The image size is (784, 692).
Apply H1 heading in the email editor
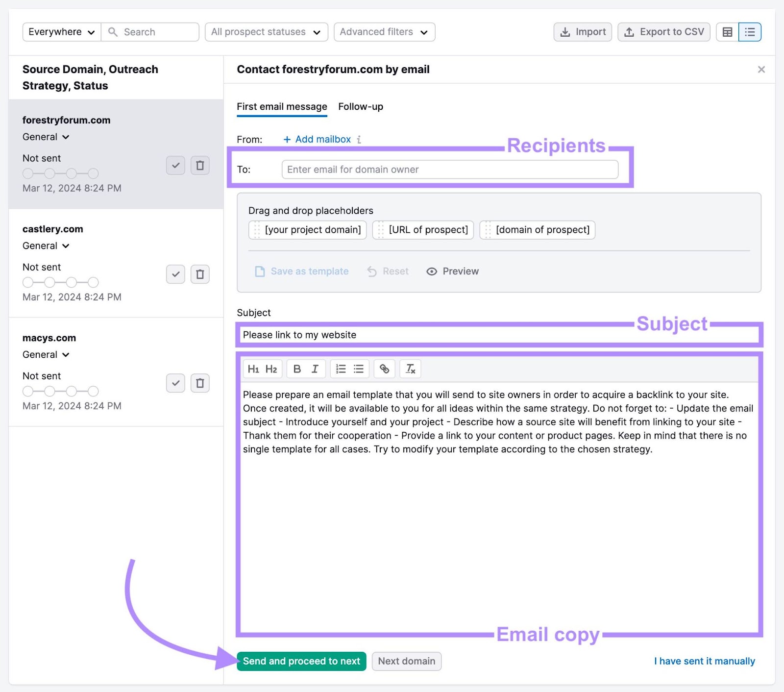[254, 369]
